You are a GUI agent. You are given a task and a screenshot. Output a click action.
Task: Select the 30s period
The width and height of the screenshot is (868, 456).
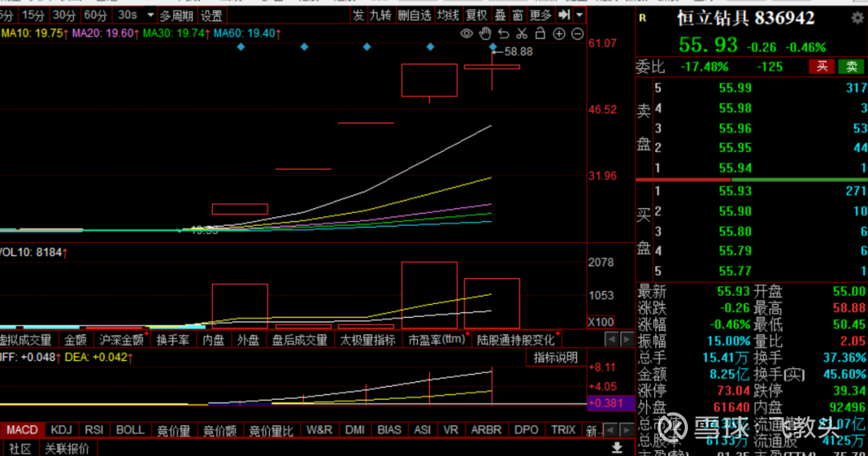pos(127,15)
